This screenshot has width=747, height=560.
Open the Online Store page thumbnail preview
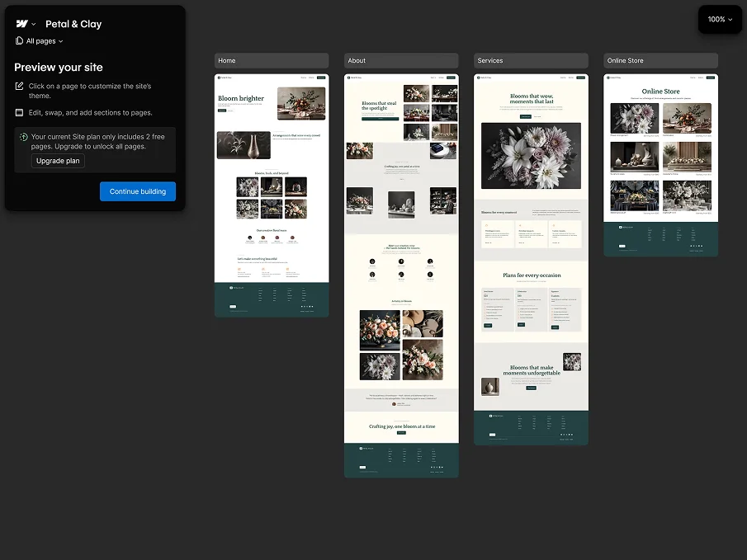[661, 165]
